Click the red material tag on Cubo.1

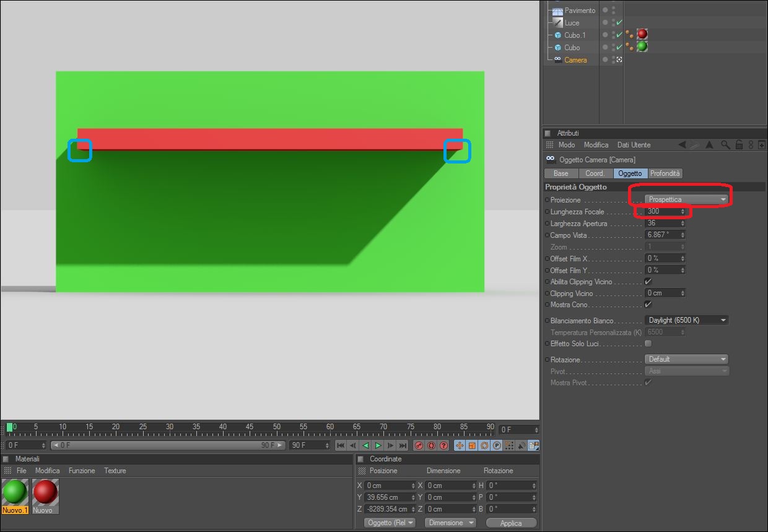tap(642, 34)
